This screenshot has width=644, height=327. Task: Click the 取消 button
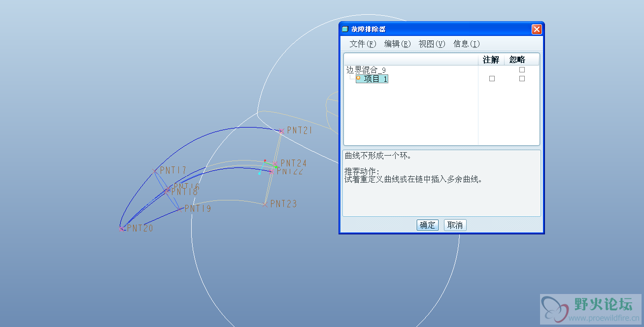tap(455, 225)
